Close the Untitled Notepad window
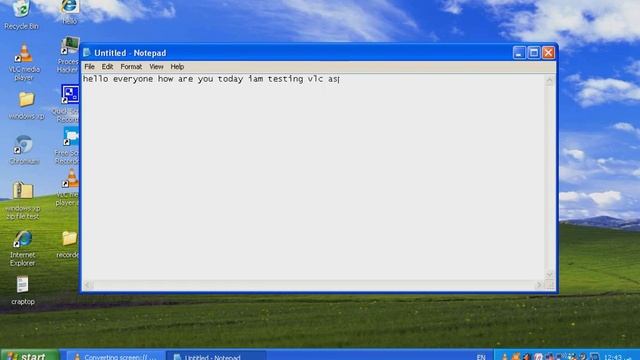 coord(548,53)
